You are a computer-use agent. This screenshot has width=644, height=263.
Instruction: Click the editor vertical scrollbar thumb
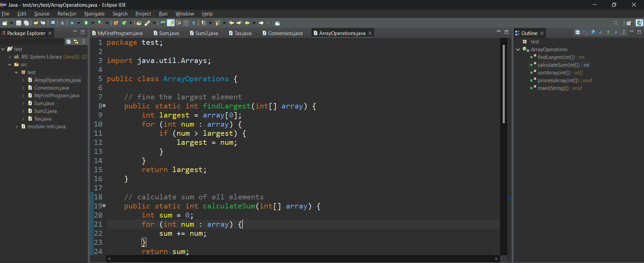click(x=503, y=84)
